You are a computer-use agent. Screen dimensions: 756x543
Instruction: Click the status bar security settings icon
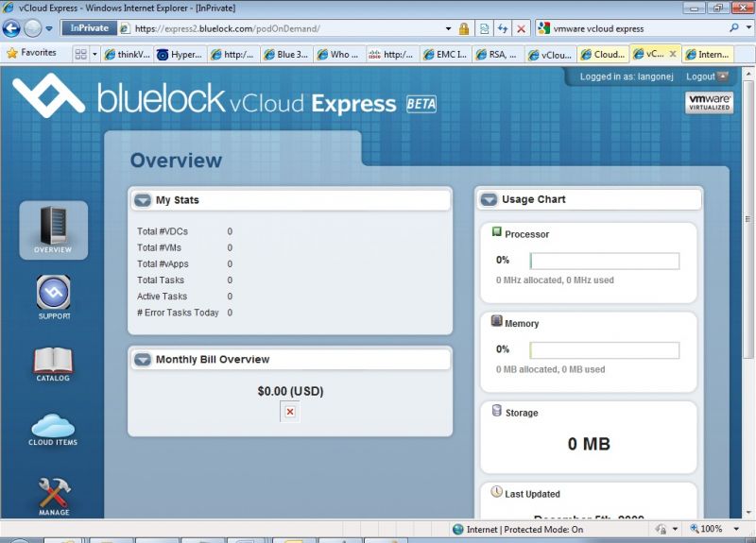tap(660, 529)
